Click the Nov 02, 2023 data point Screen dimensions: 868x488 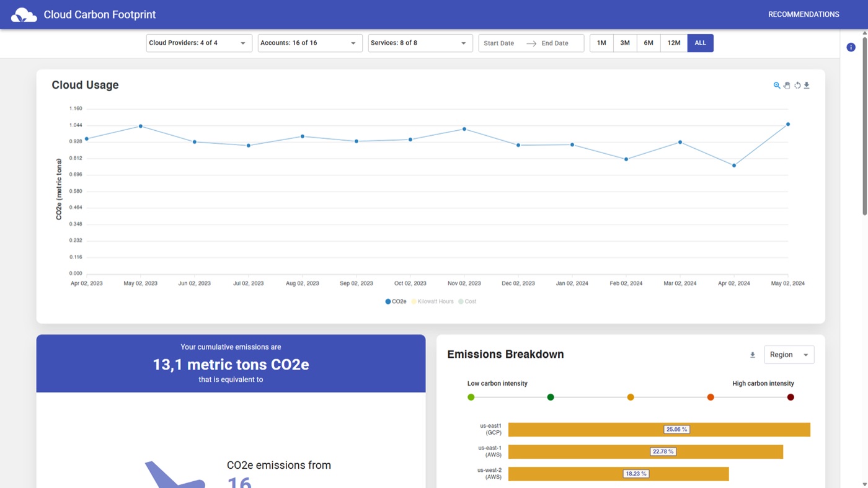click(x=464, y=130)
